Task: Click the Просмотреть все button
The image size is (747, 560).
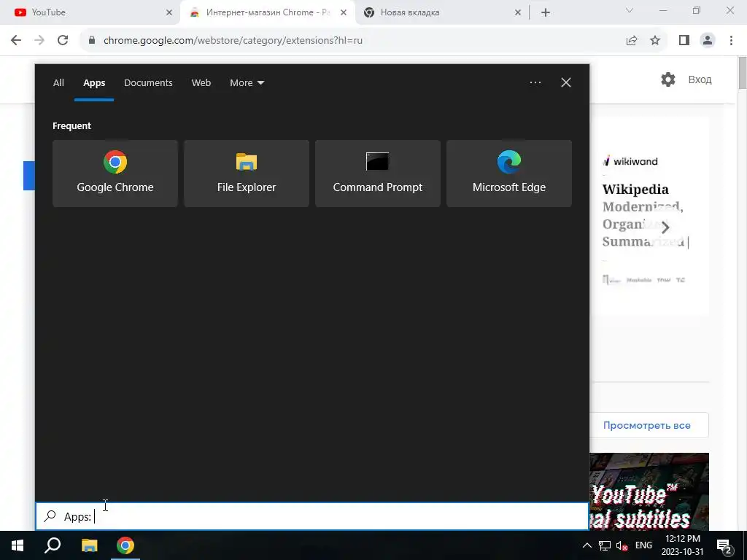Action: (x=649, y=425)
